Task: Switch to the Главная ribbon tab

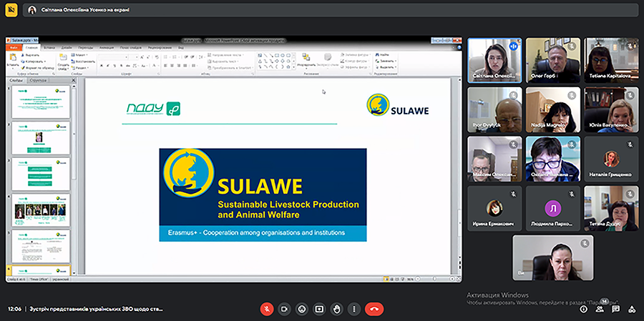Action: pyautogui.click(x=31, y=47)
